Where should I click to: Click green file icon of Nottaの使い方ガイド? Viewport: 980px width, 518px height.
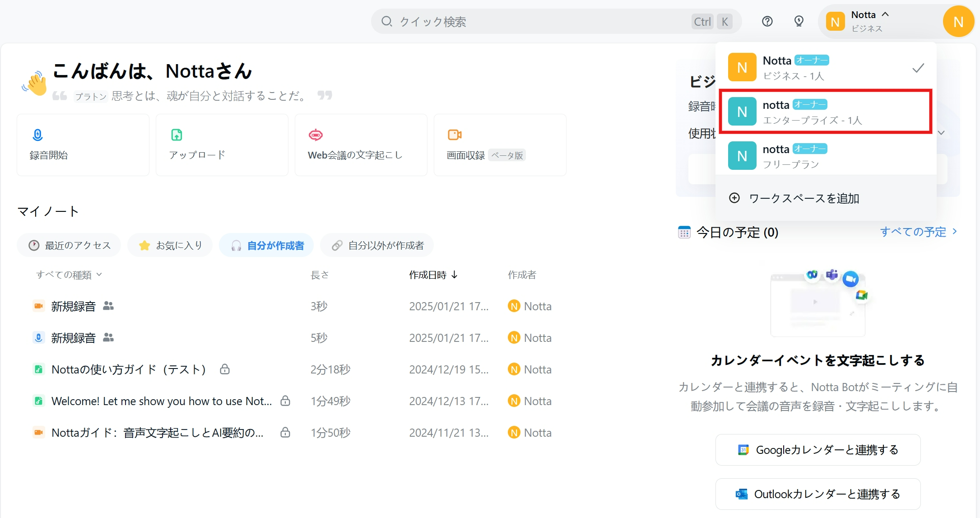coord(39,369)
